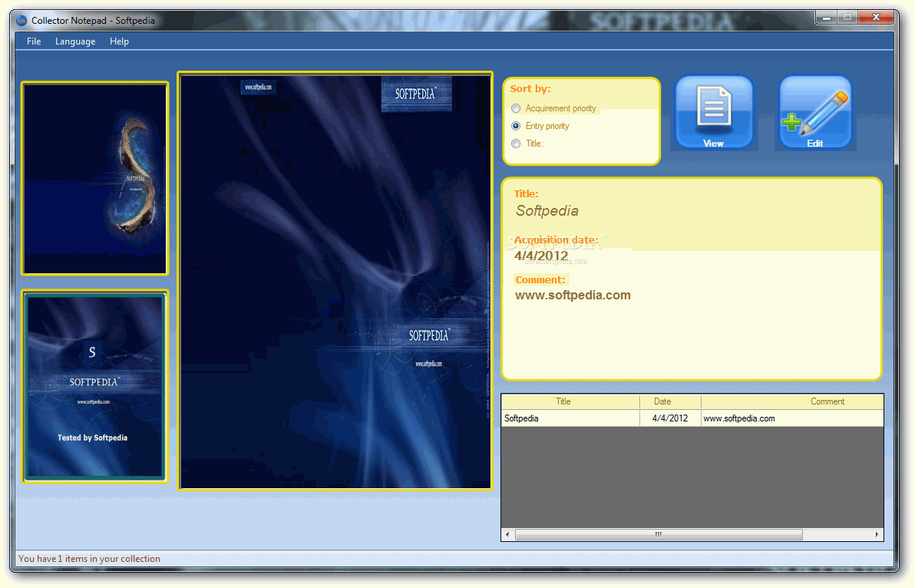Select the Entry priority radio button

click(516, 126)
